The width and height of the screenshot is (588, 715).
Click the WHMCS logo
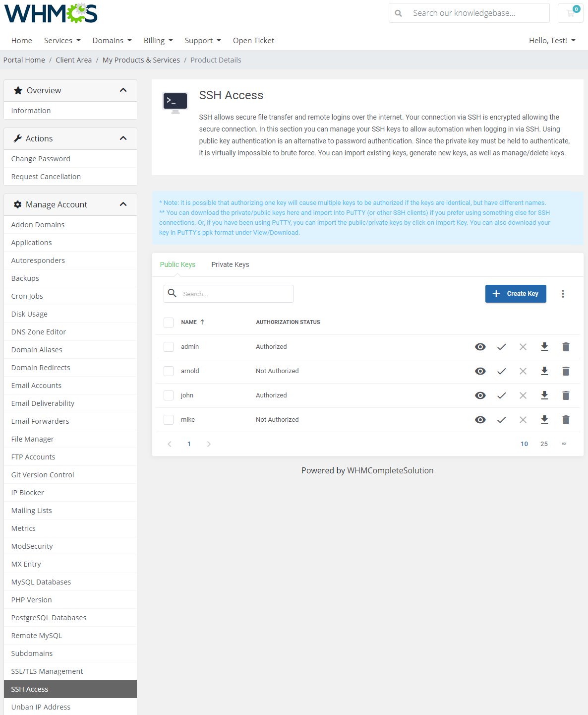click(50, 13)
